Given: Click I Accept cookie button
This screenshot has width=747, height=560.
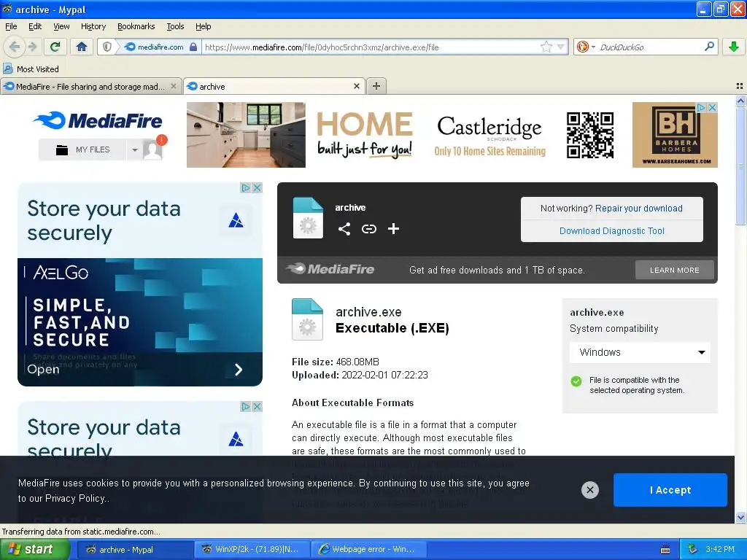Looking at the screenshot, I should coord(670,490).
